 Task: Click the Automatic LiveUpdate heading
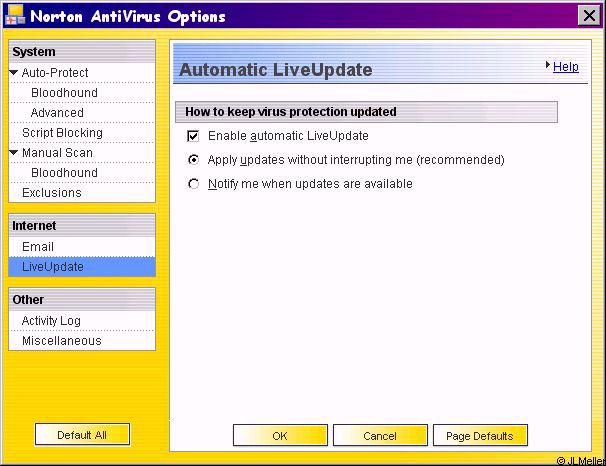click(276, 70)
